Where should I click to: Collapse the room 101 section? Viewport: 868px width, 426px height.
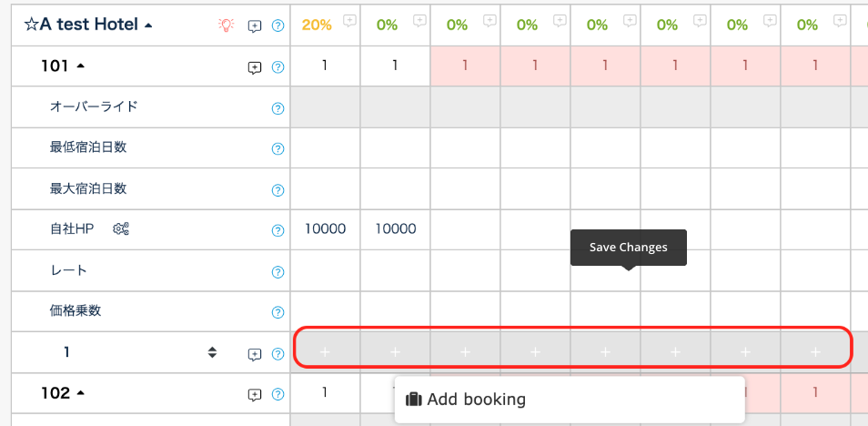(x=80, y=66)
